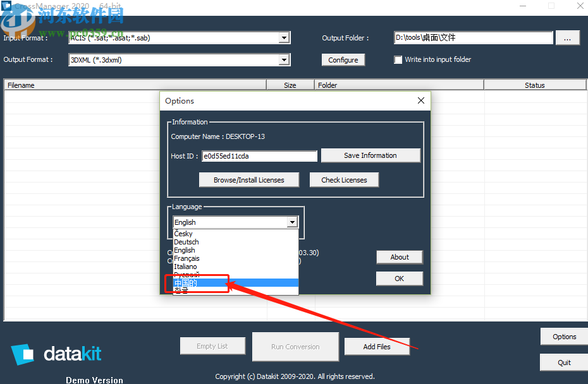Viewport: 588px width, 384px height.
Task: Click the Demo Version label
Action: tap(94, 380)
